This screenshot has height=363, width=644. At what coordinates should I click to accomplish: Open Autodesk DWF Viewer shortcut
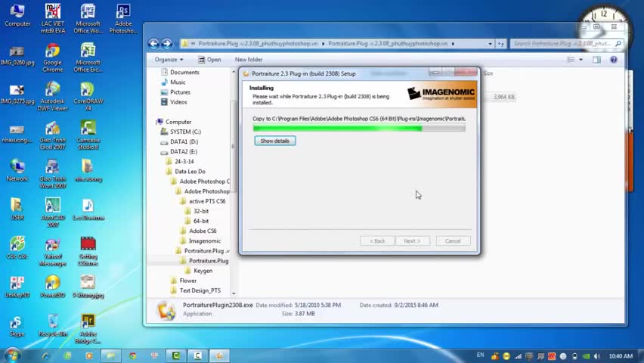click(53, 97)
